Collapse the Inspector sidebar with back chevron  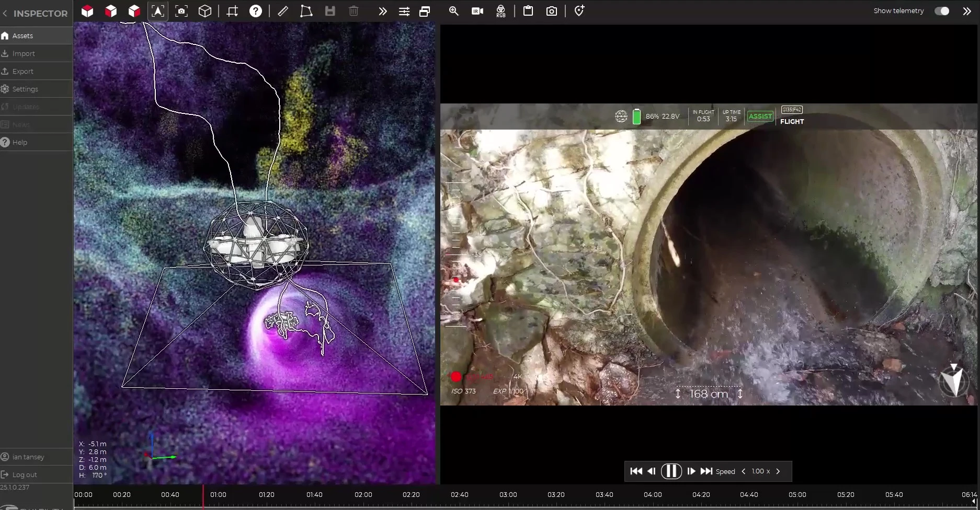tap(5, 14)
